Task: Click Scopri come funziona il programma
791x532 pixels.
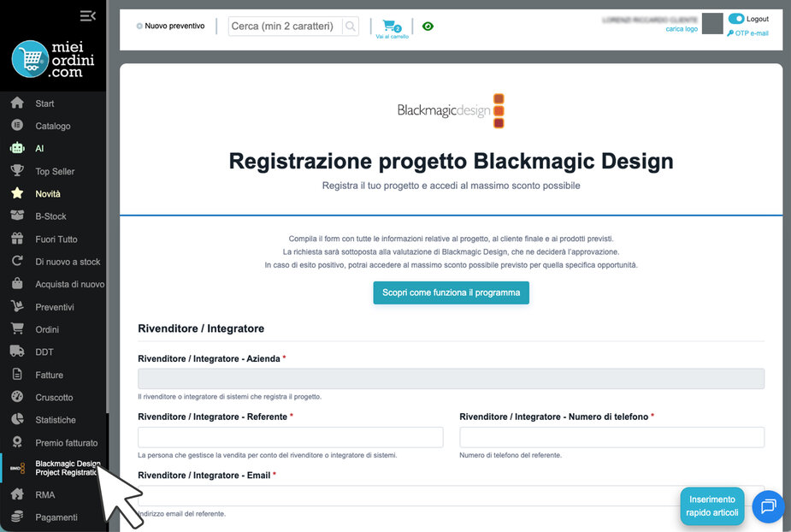Action: pyautogui.click(x=451, y=293)
